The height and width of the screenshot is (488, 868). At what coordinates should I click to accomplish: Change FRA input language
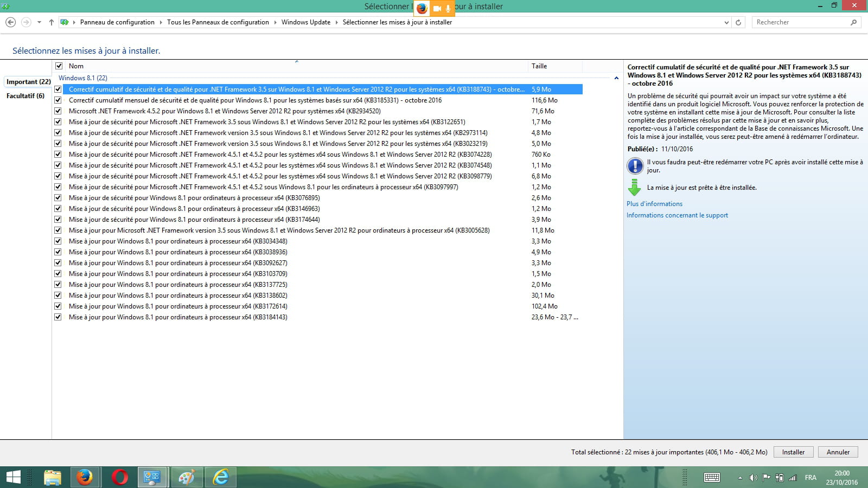(810, 478)
